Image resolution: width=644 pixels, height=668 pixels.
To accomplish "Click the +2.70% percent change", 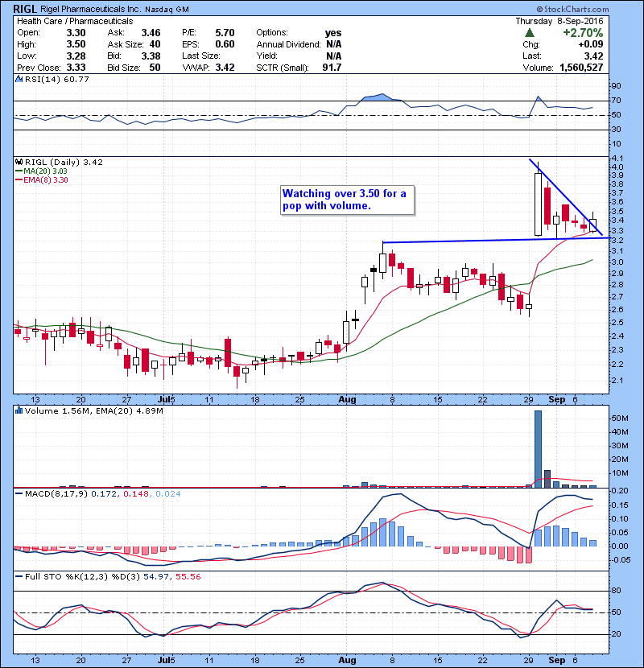I will pyautogui.click(x=583, y=33).
